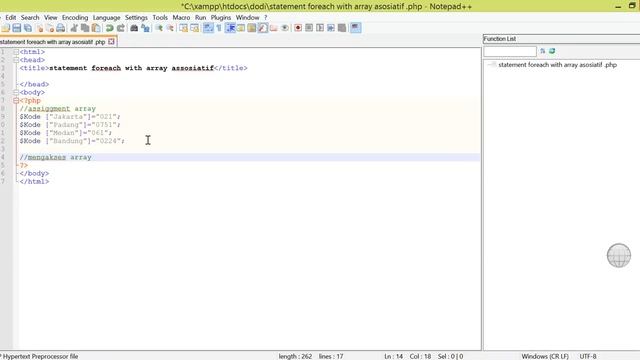Open the ? help menu
This screenshot has width=640, height=360.
(265, 18)
